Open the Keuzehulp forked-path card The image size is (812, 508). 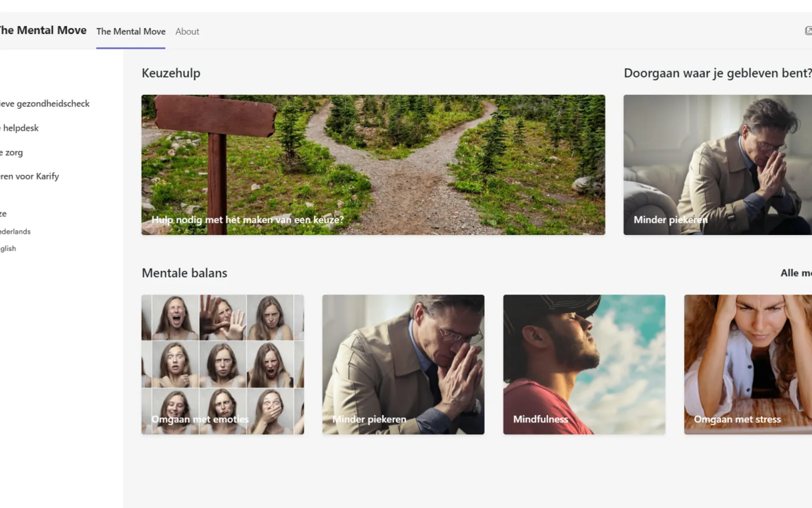(373, 165)
